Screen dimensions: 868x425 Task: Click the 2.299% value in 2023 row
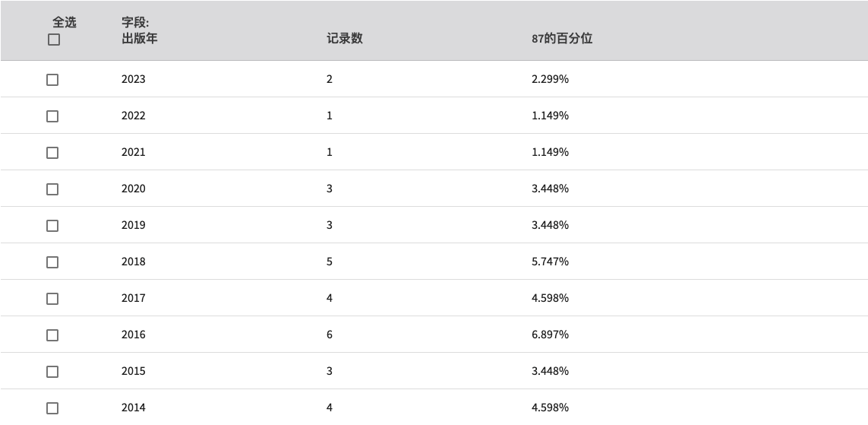551,79
